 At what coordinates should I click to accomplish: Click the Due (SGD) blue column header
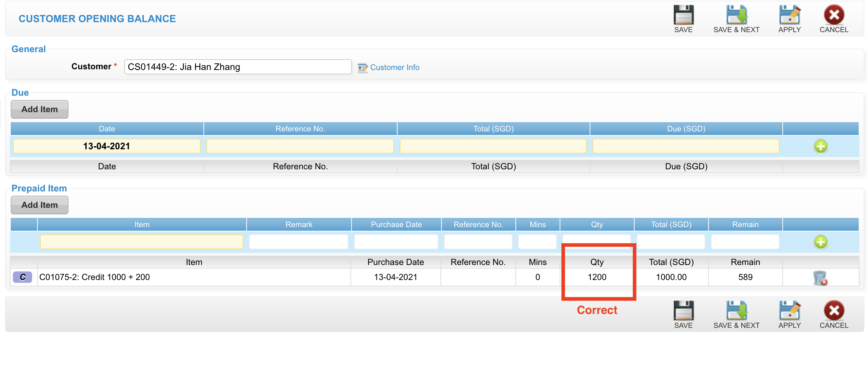pyautogui.click(x=686, y=129)
